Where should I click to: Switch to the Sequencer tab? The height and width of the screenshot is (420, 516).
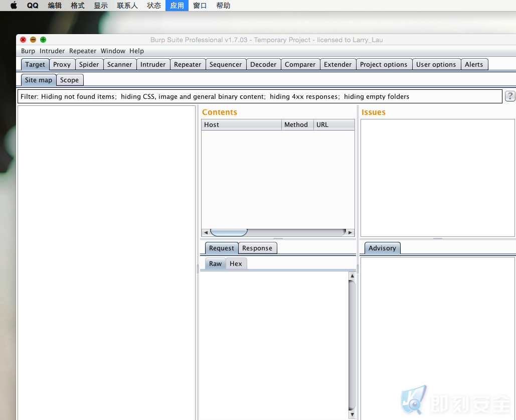pyautogui.click(x=226, y=64)
